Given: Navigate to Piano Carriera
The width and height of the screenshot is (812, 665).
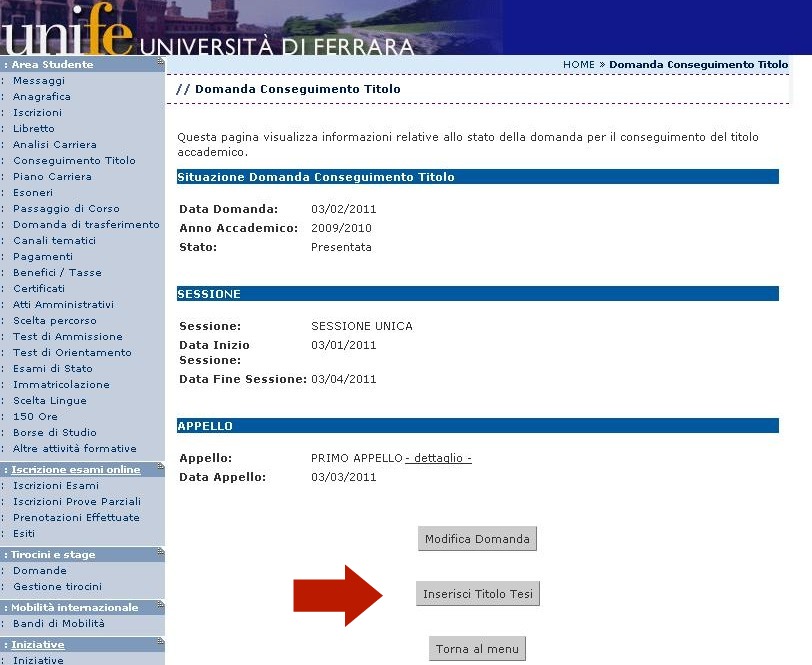Looking at the screenshot, I should (x=52, y=177).
